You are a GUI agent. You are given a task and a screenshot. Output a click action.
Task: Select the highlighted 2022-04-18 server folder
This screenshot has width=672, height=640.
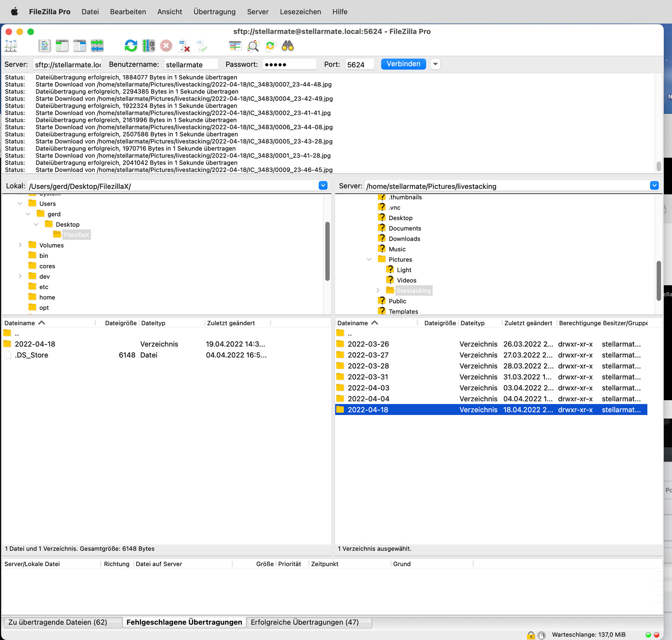coord(491,410)
